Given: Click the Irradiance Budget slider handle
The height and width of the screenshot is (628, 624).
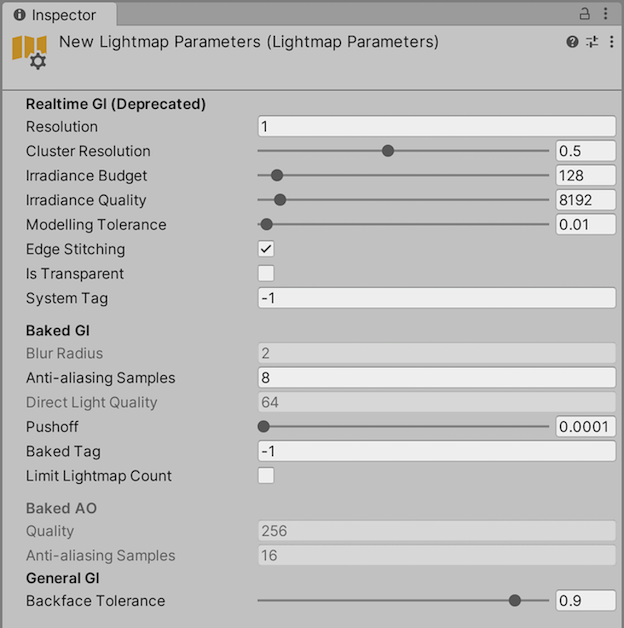Looking at the screenshot, I should (277, 176).
